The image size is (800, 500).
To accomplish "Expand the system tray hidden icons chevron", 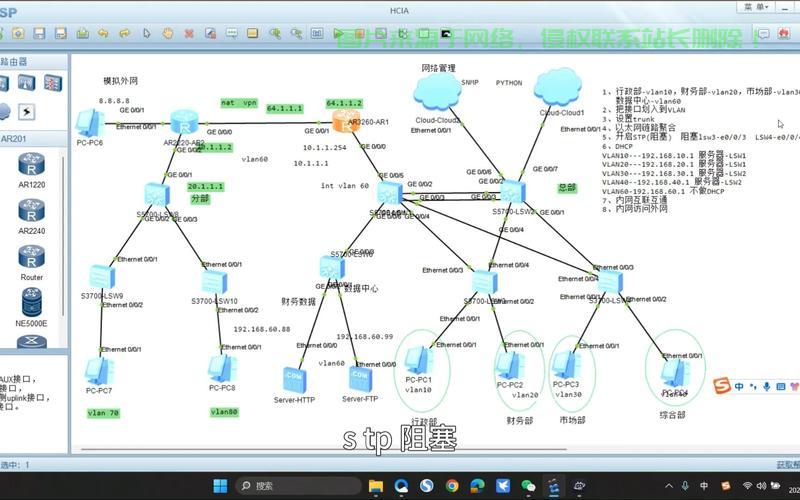I will pos(669,486).
